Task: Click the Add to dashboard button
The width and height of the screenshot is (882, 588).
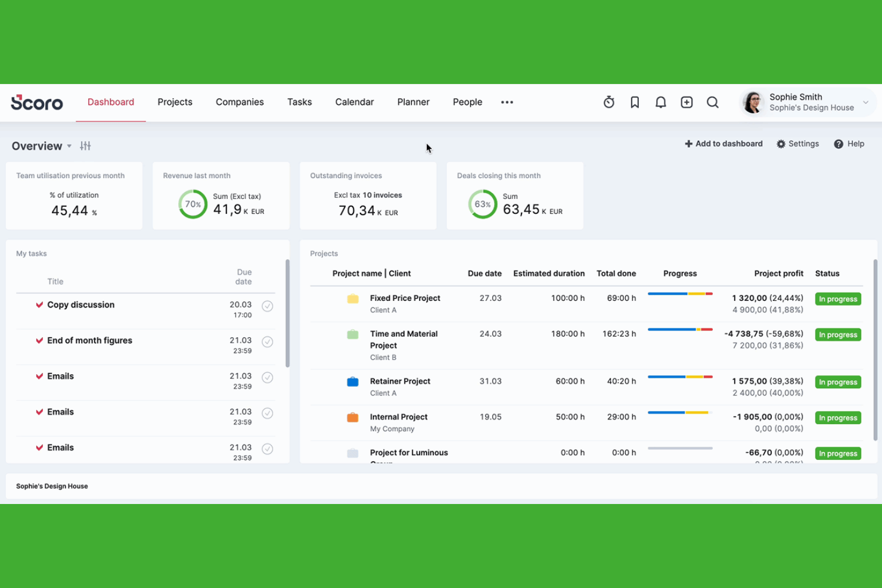Action: point(723,144)
